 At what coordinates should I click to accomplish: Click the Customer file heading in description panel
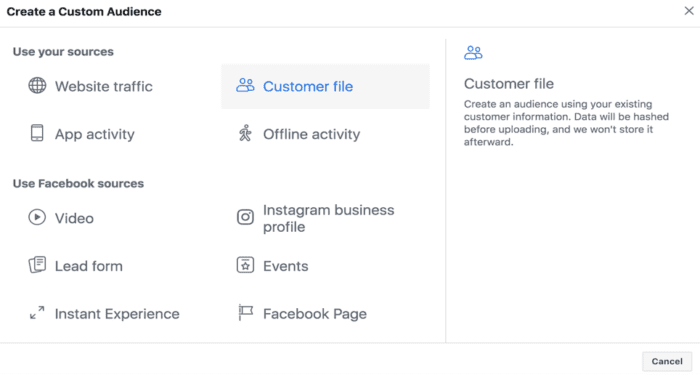point(508,83)
